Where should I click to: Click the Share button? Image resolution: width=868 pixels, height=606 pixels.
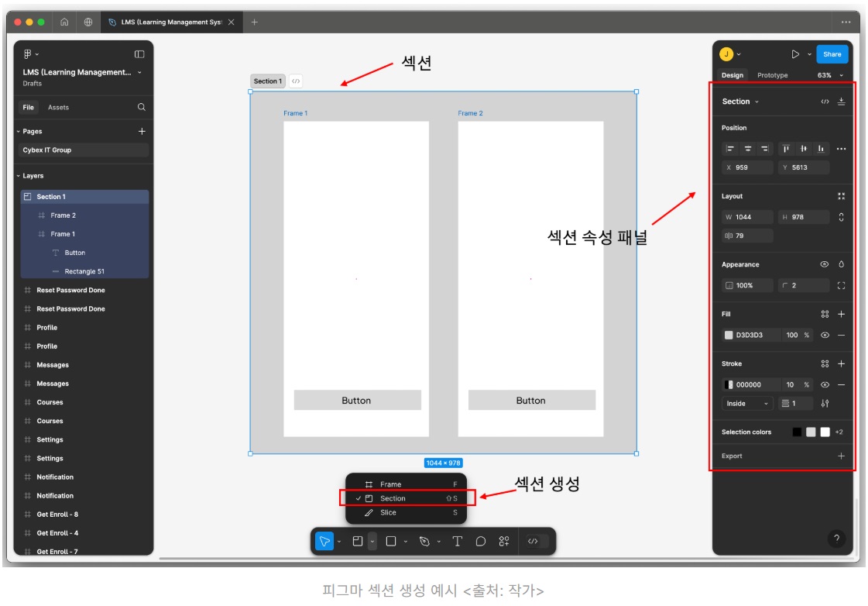(832, 54)
